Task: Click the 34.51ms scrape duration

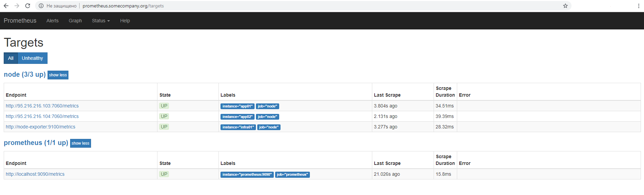Action: 445,106
